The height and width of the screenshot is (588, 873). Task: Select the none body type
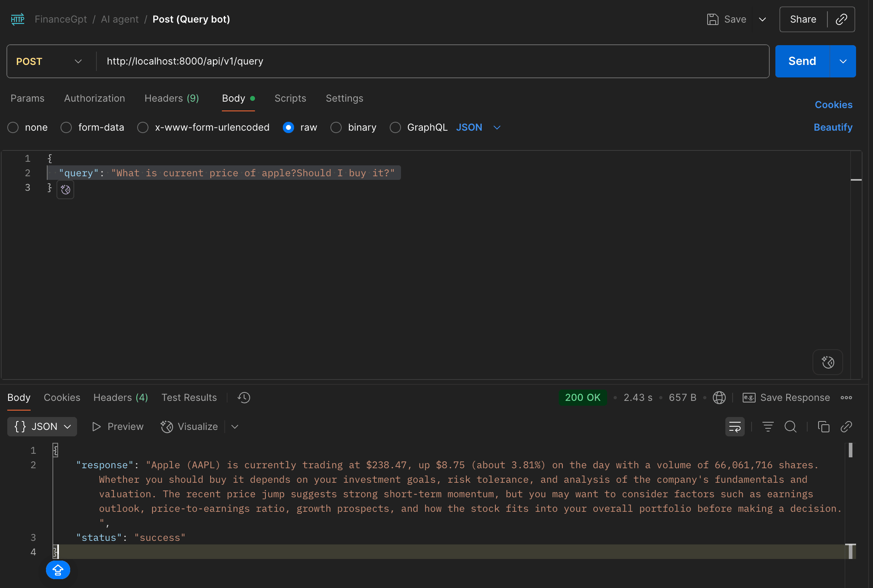tap(13, 127)
